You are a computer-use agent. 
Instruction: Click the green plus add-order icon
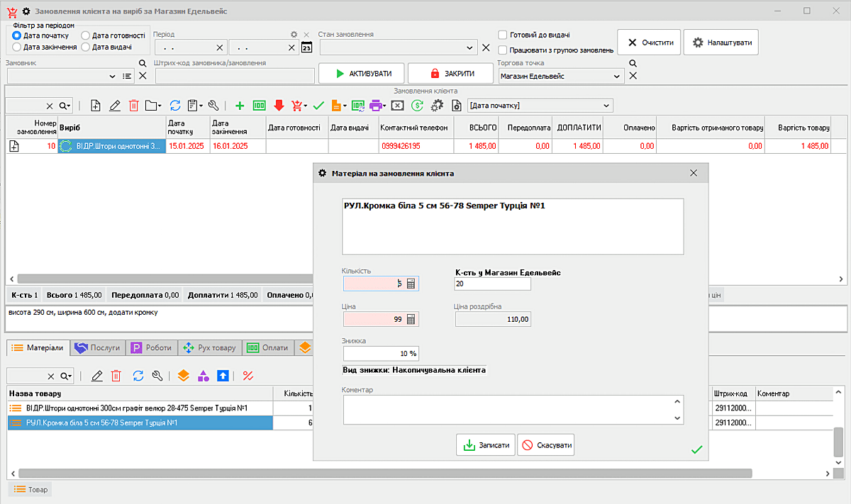point(240,106)
